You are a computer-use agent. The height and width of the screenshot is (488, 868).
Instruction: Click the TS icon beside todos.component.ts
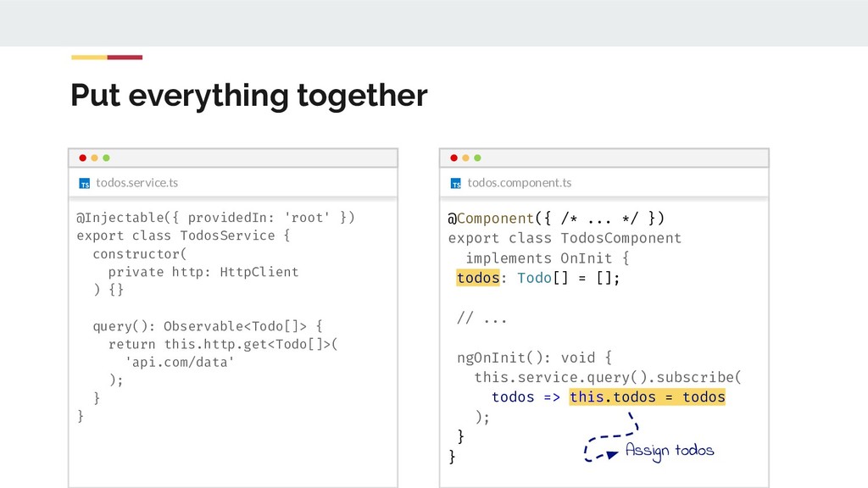coord(456,183)
